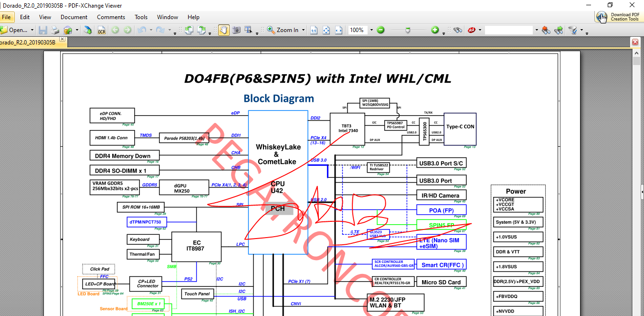Click the Open folder toolbar button
Image resolution: width=644 pixels, height=316 pixels.
click(x=14, y=30)
